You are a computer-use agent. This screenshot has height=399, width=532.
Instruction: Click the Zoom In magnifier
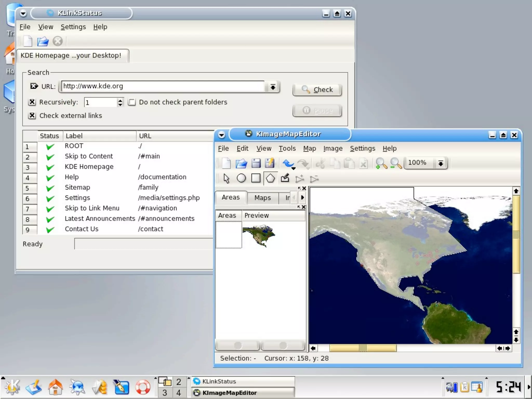382,163
